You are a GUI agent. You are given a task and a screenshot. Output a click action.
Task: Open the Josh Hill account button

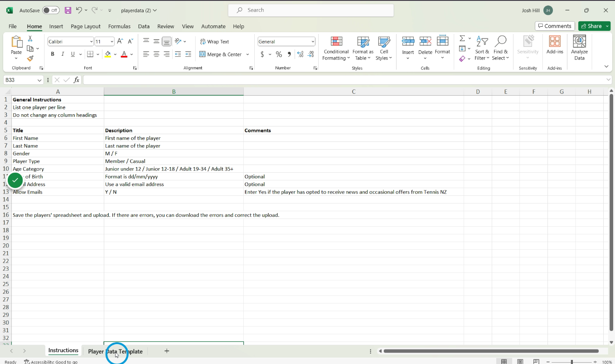(538, 10)
